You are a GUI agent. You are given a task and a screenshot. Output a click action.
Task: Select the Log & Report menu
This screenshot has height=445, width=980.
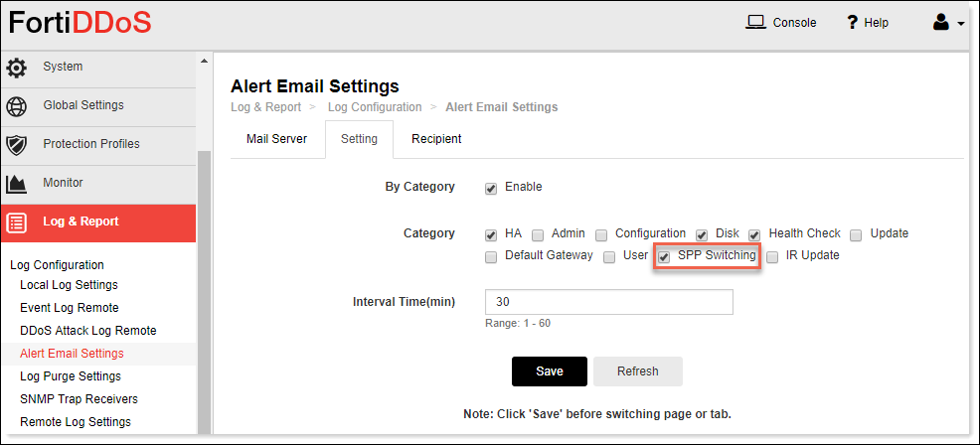tap(98, 222)
